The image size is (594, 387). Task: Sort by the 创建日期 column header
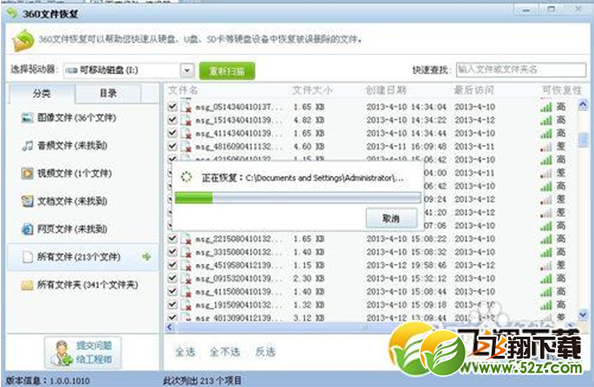click(x=386, y=90)
